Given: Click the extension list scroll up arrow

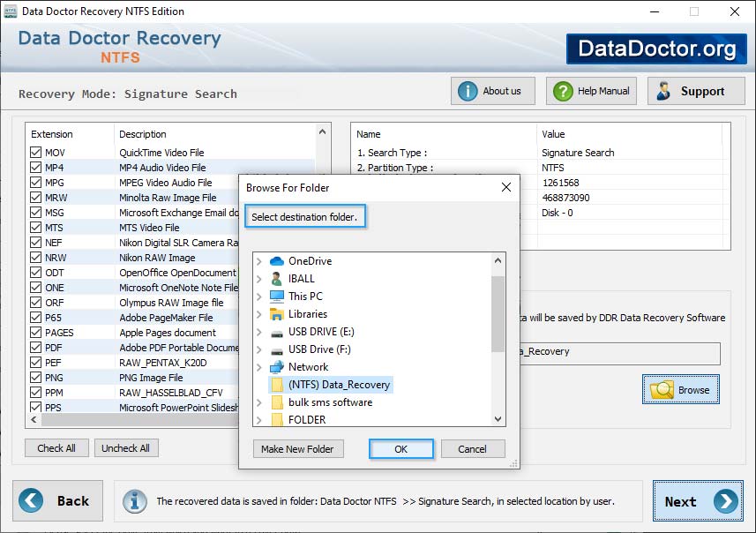Looking at the screenshot, I should click(x=323, y=131).
